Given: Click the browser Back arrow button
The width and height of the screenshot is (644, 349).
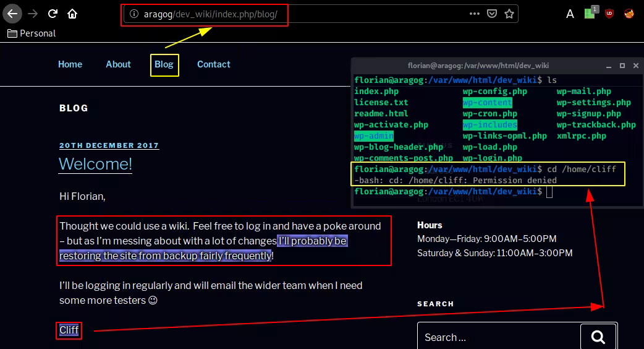Looking at the screenshot, I should click(12, 14).
